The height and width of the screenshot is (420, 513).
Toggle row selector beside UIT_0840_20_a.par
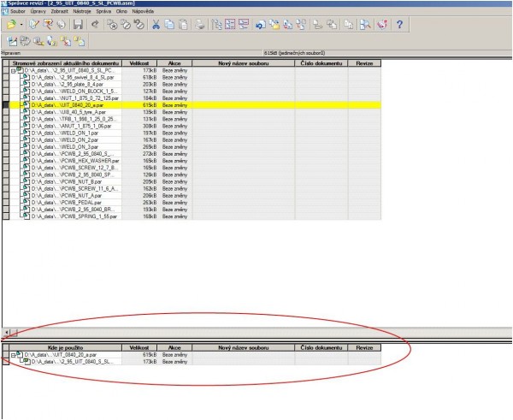click(6, 104)
